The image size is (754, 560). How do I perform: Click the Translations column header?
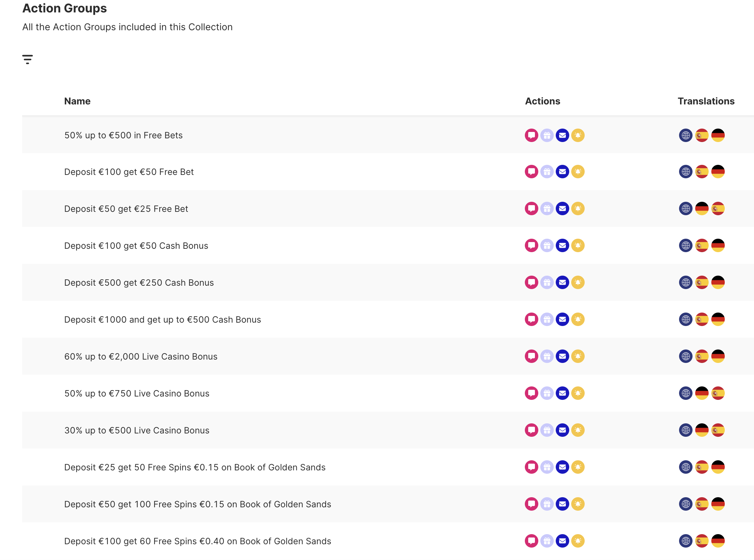tap(706, 101)
